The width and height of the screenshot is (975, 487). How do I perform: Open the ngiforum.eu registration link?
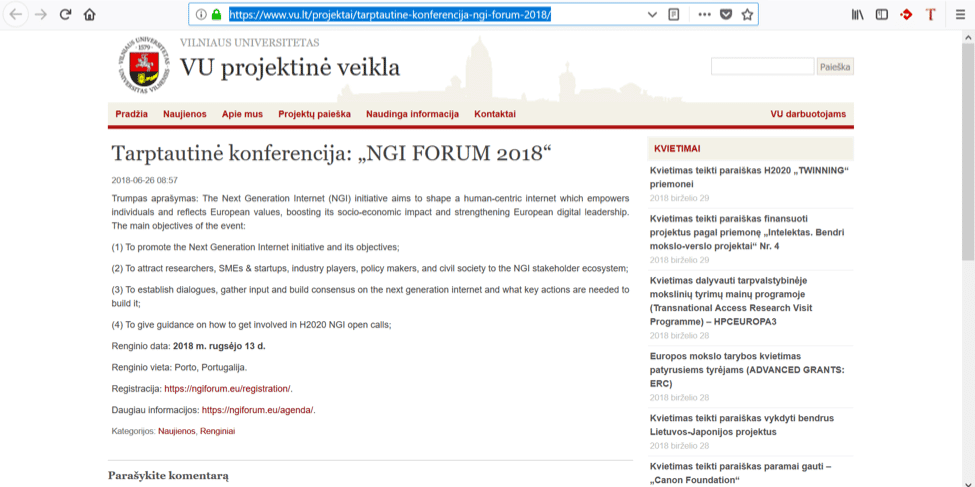coord(228,389)
